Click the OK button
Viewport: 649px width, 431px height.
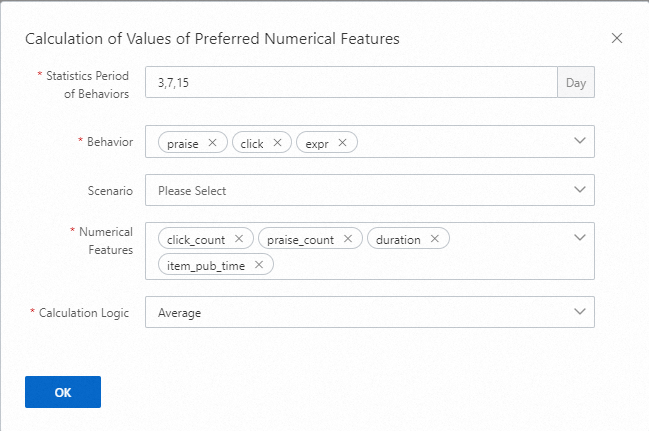coord(63,392)
